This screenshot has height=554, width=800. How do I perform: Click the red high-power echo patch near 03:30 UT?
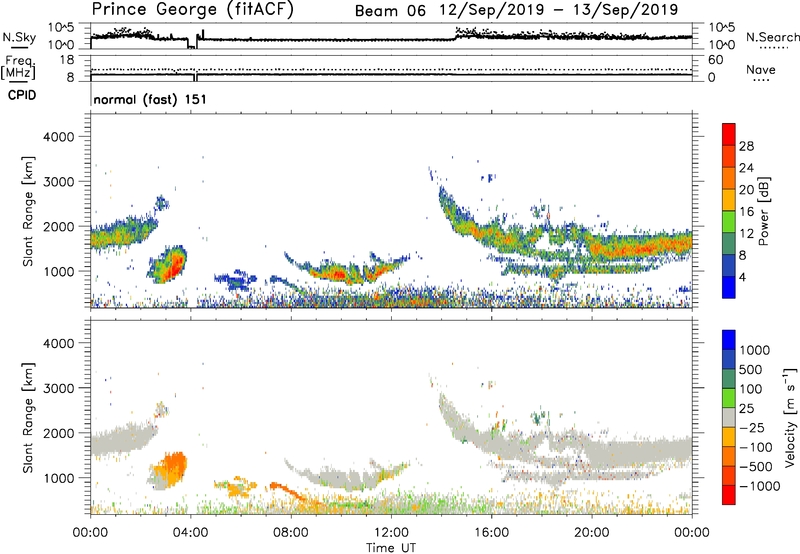point(176,265)
